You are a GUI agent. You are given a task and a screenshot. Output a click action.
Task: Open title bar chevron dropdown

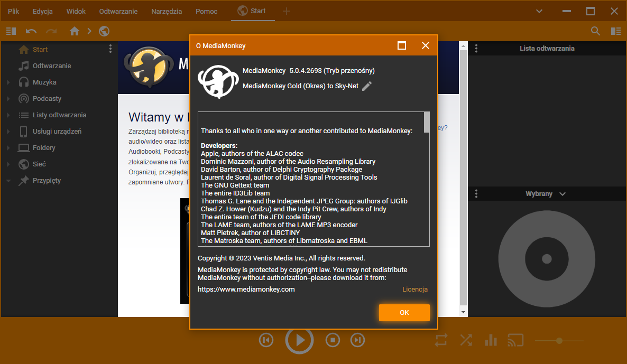point(539,11)
